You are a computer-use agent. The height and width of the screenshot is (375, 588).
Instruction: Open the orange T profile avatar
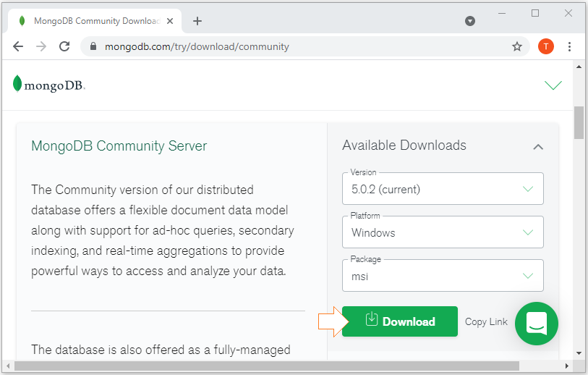(x=545, y=46)
